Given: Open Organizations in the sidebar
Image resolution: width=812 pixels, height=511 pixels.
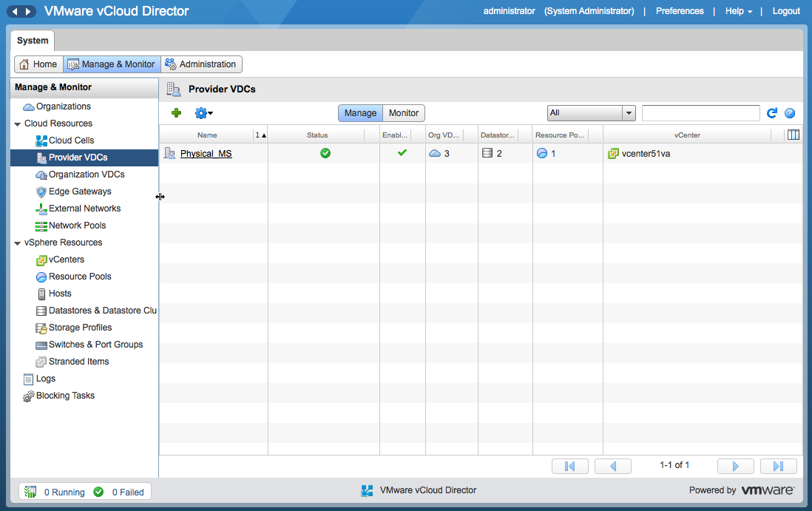Looking at the screenshot, I should coord(63,106).
